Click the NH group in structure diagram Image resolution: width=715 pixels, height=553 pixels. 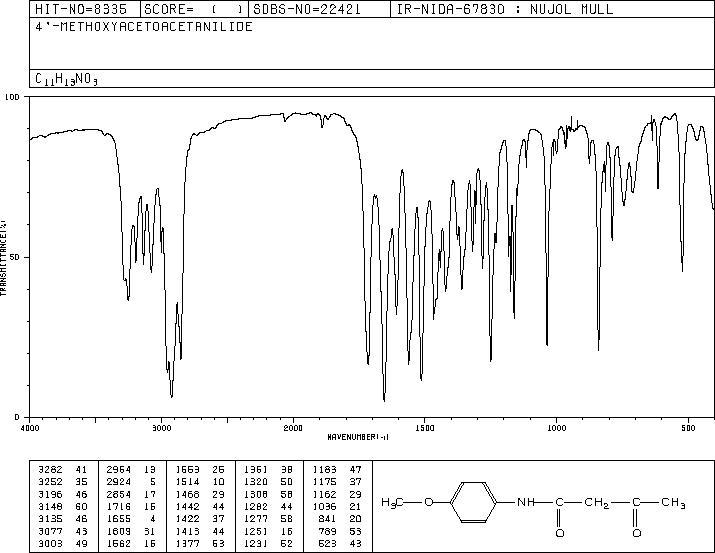[x=525, y=502]
